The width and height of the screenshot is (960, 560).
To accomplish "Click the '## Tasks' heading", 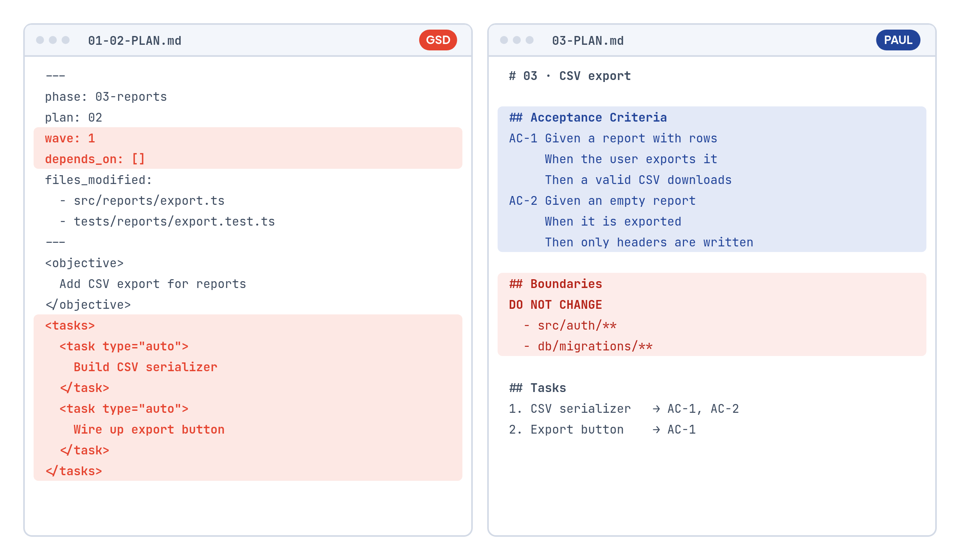I will [538, 388].
